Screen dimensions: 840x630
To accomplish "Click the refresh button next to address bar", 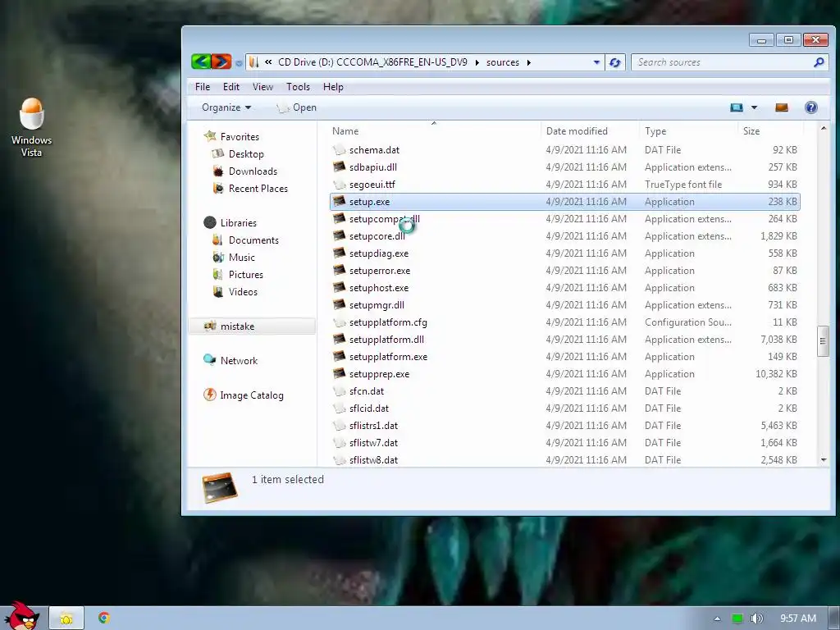I will pos(615,62).
